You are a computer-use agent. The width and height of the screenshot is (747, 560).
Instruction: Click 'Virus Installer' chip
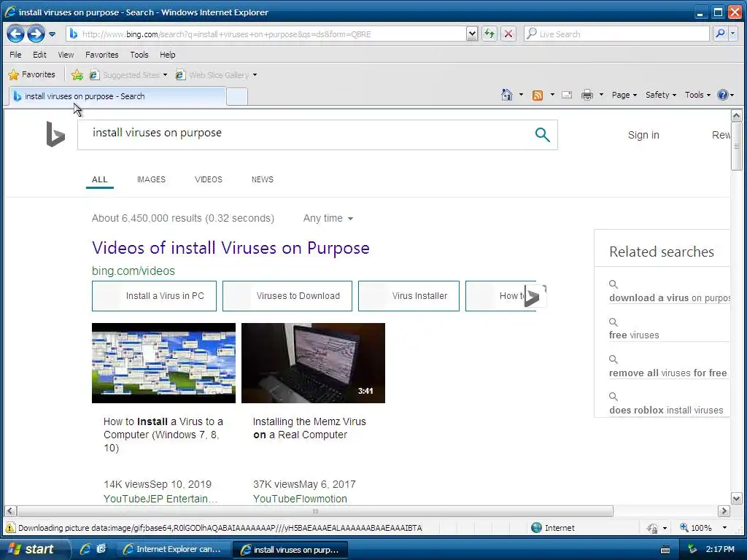409,296
